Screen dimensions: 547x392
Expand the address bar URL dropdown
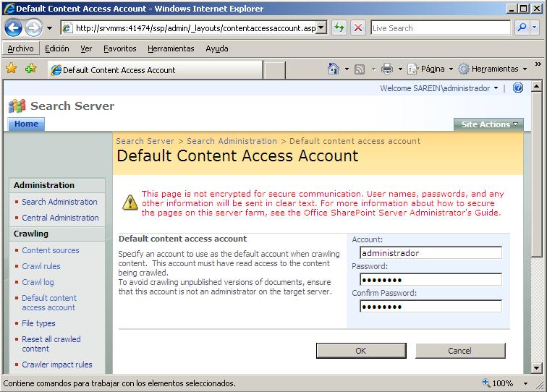click(x=321, y=28)
